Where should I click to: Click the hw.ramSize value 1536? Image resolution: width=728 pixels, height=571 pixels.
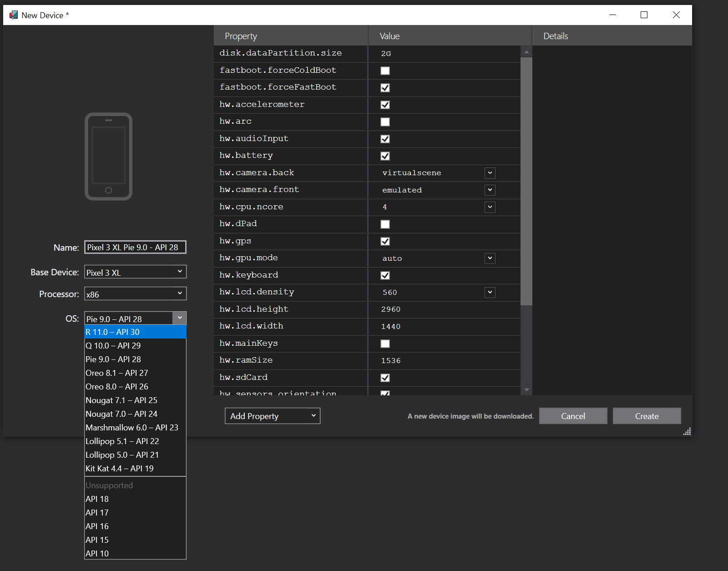[x=391, y=360]
